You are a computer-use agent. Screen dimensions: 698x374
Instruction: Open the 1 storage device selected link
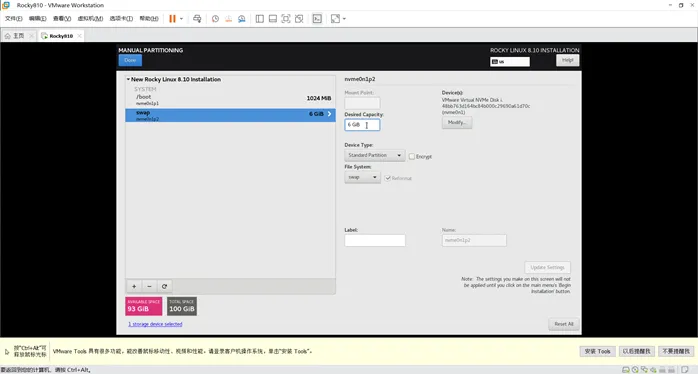(155, 324)
